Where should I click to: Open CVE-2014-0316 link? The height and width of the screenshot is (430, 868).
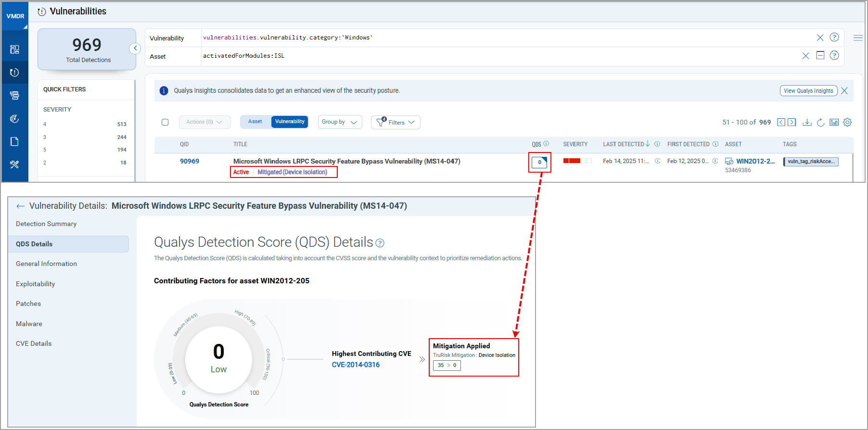(x=356, y=365)
